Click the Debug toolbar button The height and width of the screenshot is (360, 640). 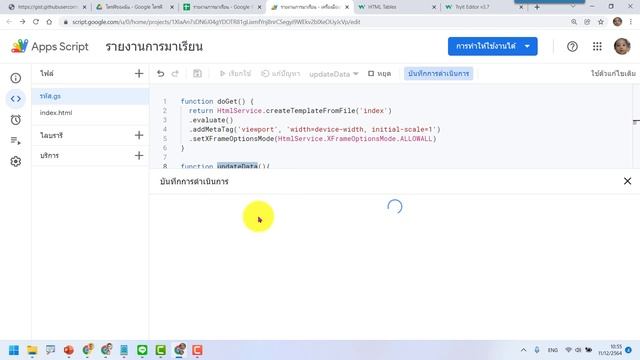280,73
